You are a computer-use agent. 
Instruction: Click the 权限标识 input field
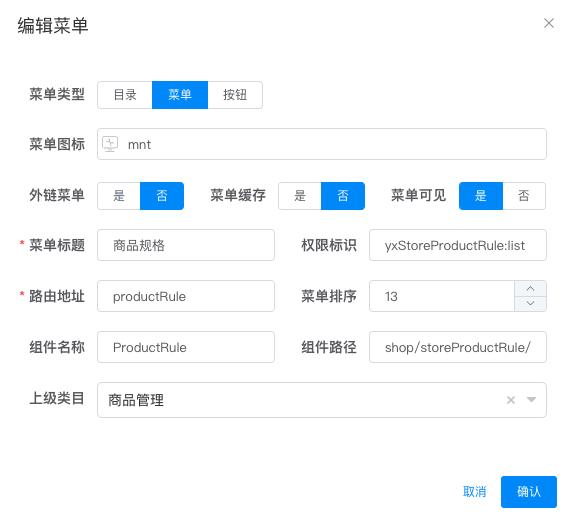coord(458,245)
